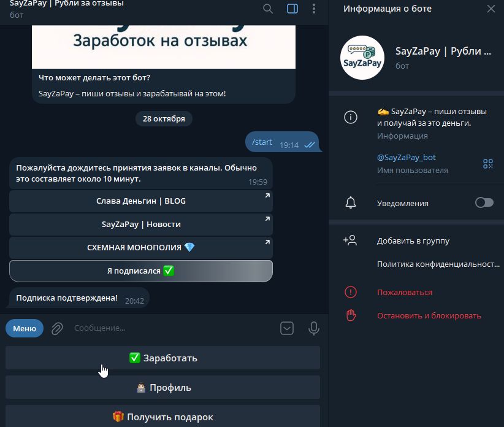Screen dimensions: 504x427
Task: Click the notifications bell icon
Action: click(351, 203)
